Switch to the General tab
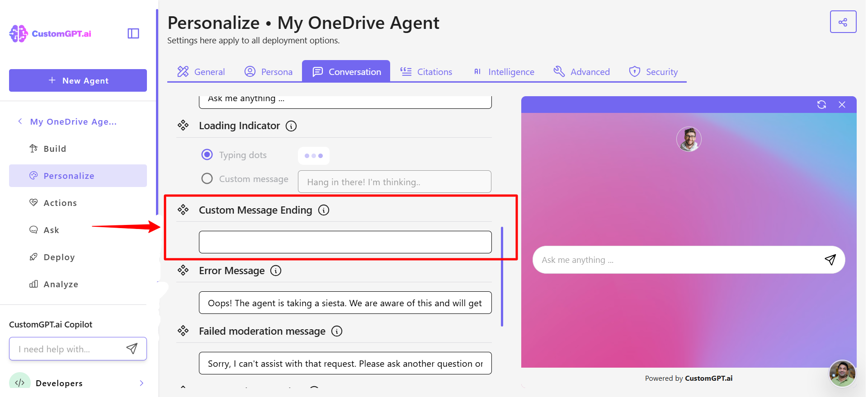 [201, 71]
